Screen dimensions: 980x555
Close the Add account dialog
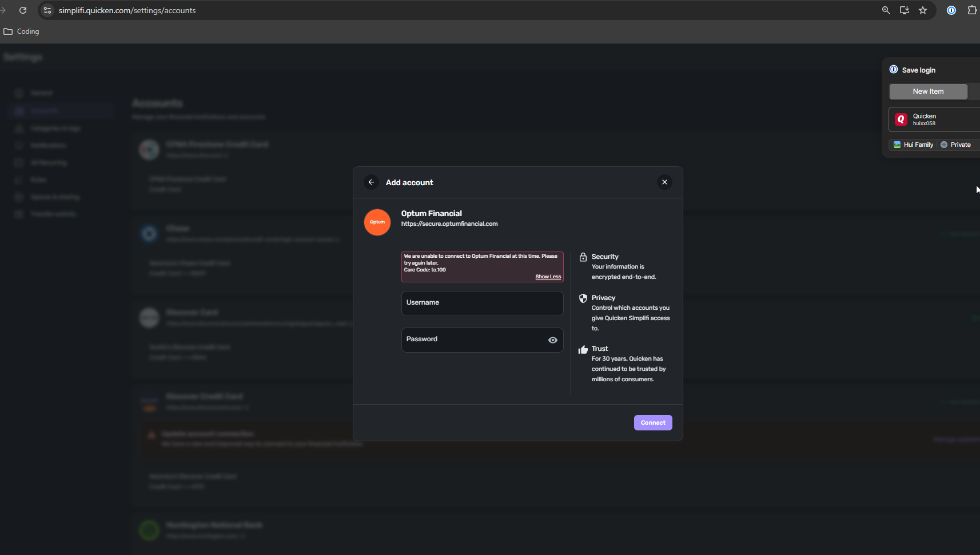[x=664, y=182]
